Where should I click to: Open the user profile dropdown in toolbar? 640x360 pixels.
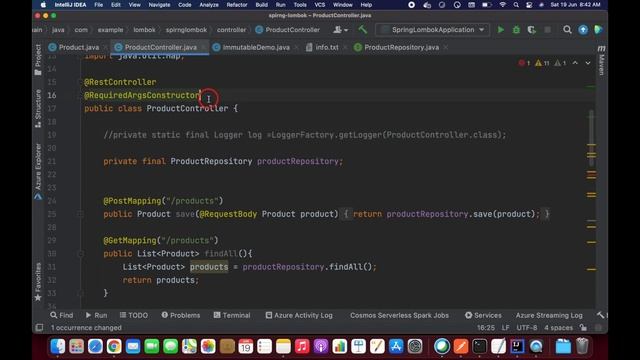click(x=340, y=30)
